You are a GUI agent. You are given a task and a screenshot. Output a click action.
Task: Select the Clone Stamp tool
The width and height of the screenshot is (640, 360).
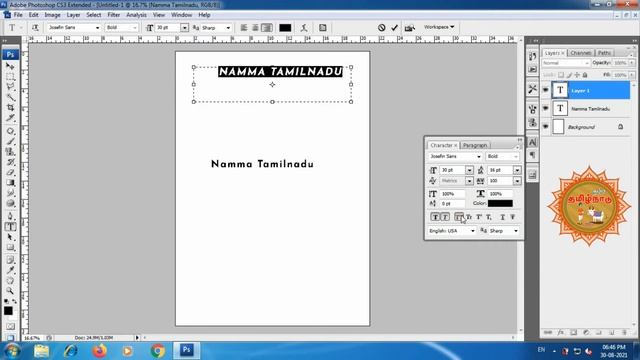coord(10,151)
